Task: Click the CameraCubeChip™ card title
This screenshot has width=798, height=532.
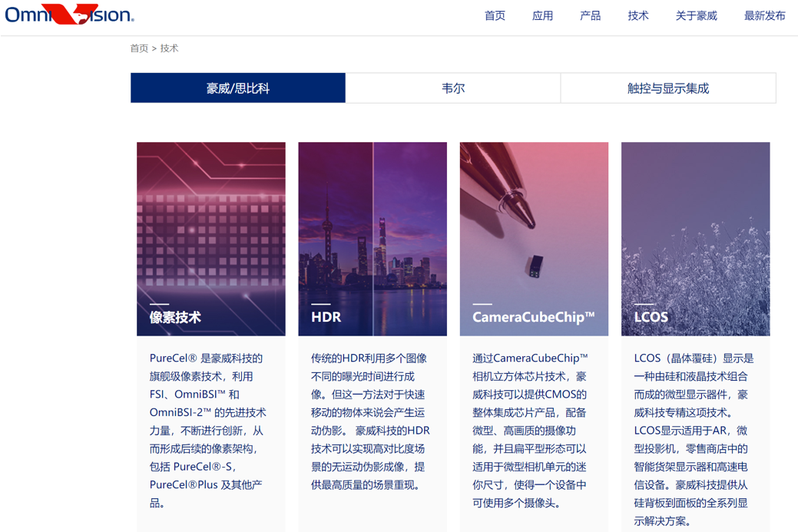Action: pos(533,317)
